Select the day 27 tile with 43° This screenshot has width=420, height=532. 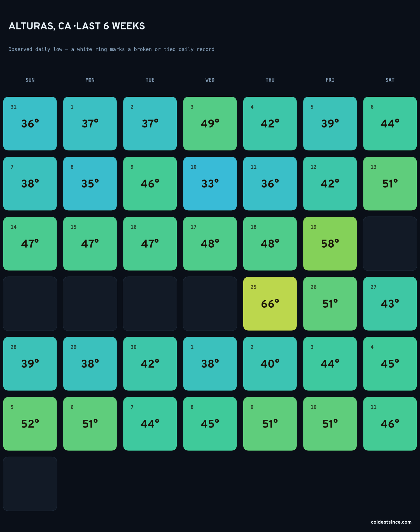pos(390,304)
